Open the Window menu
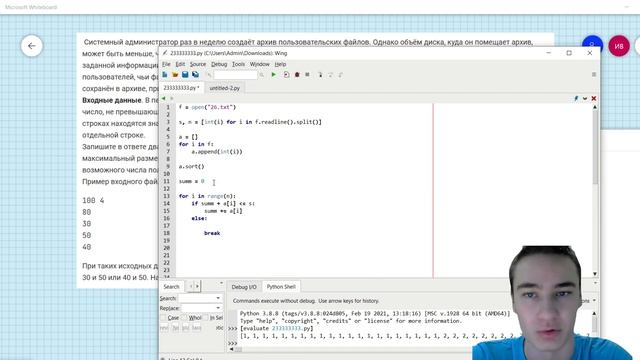The image size is (640, 360). coord(260,64)
